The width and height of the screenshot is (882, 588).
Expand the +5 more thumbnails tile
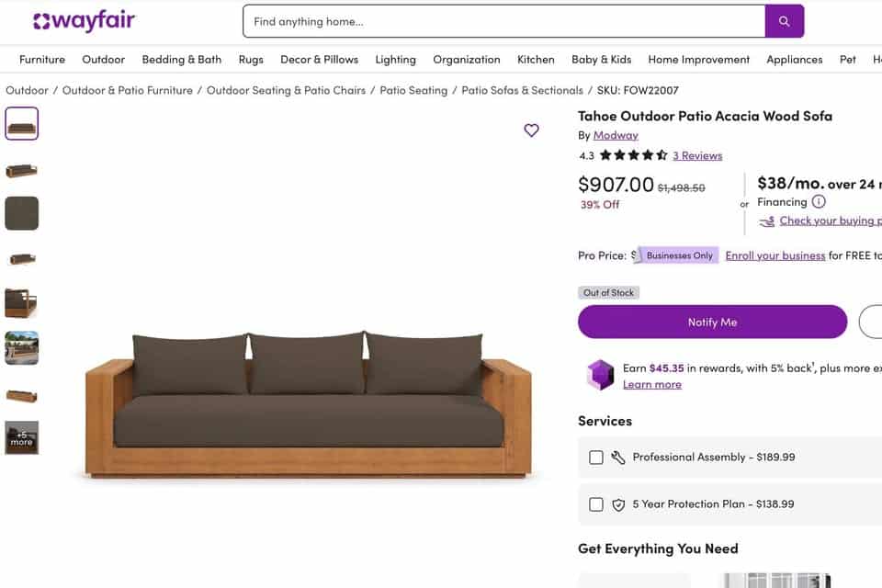click(x=22, y=437)
